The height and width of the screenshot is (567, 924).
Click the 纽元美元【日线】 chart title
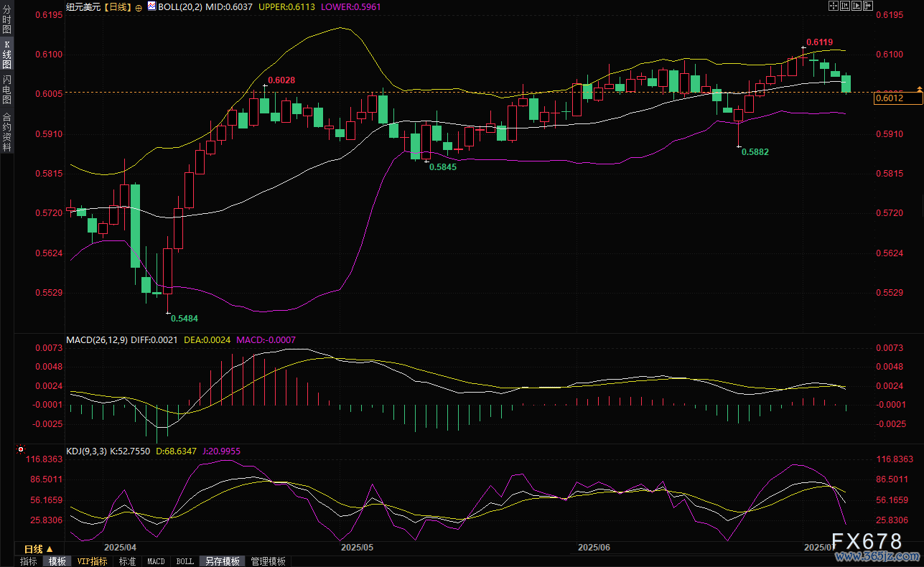pyautogui.click(x=99, y=6)
